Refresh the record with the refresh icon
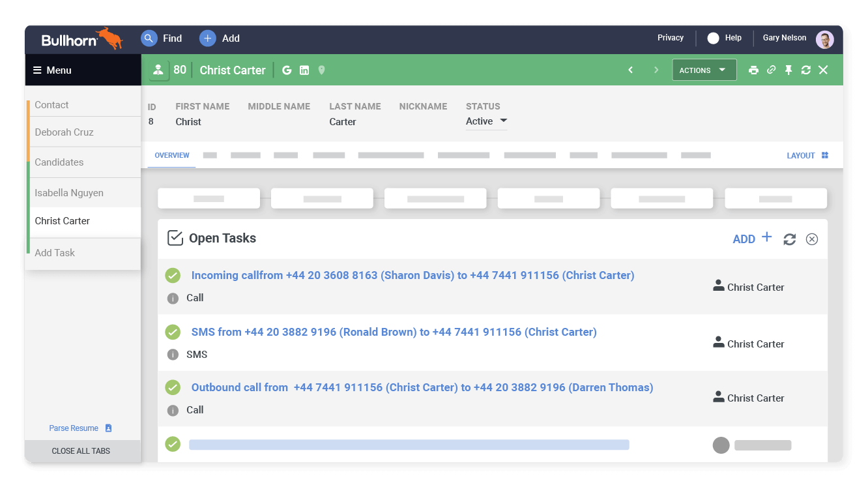Viewport: 868px width, 487px height. click(x=805, y=70)
